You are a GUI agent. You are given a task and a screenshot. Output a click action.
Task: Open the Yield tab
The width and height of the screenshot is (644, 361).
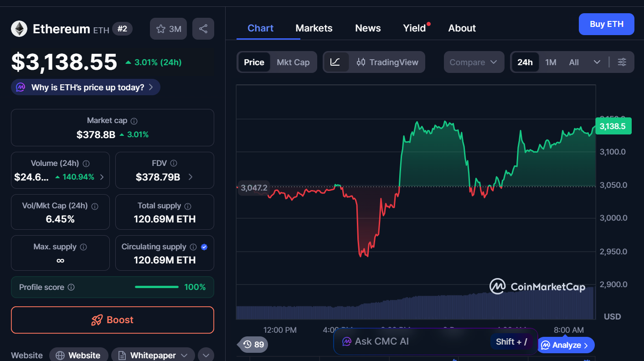tap(414, 28)
